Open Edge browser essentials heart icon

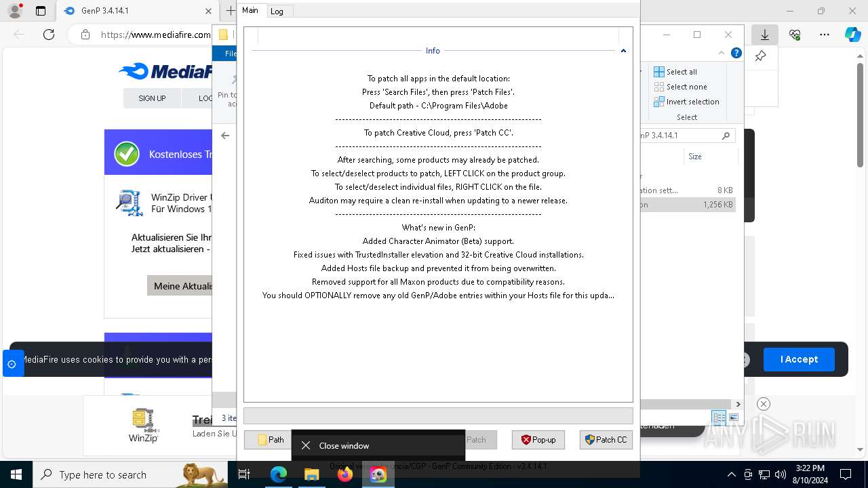tap(795, 35)
